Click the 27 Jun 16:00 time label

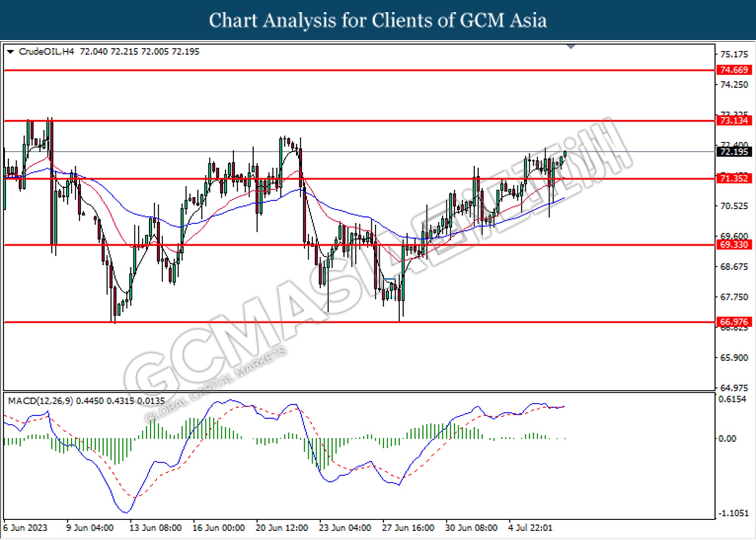tap(408, 528)
